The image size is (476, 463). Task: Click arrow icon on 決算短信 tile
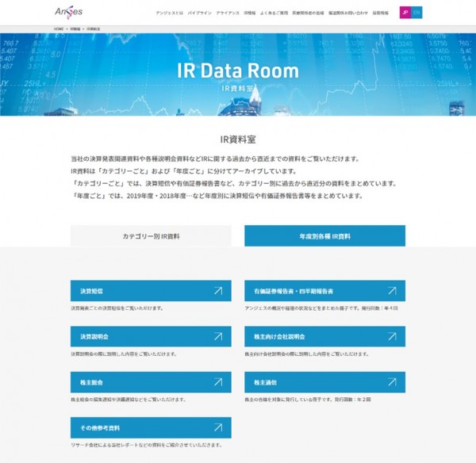tap(218, 291)
